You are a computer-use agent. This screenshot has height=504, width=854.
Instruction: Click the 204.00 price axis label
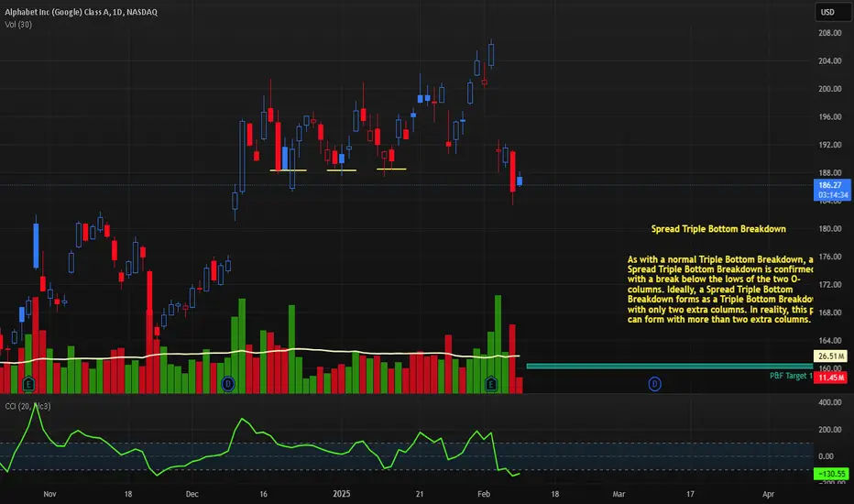pos(830,61)
